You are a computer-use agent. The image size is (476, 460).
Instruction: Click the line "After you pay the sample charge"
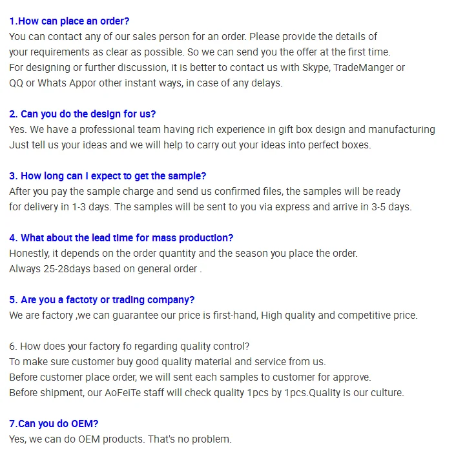[x=205, y=192]
